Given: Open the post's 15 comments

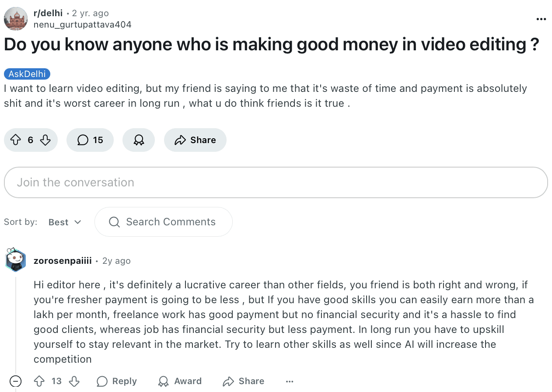Looking at the screenshot, I should (90, 140).
